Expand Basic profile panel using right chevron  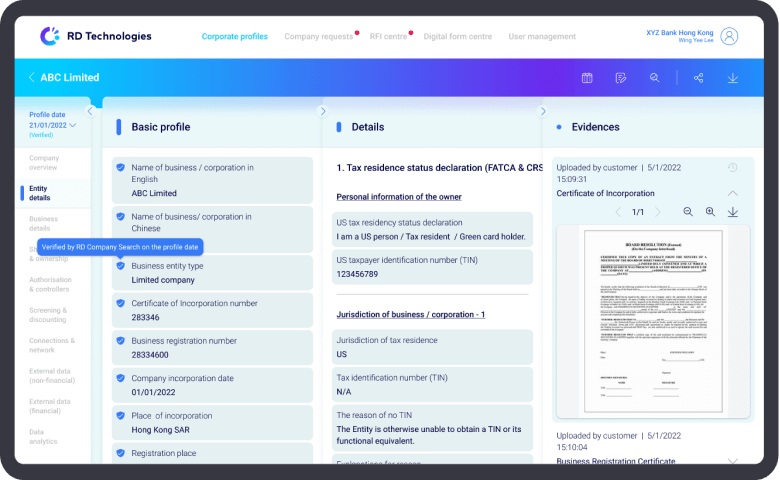coord(322,111)
